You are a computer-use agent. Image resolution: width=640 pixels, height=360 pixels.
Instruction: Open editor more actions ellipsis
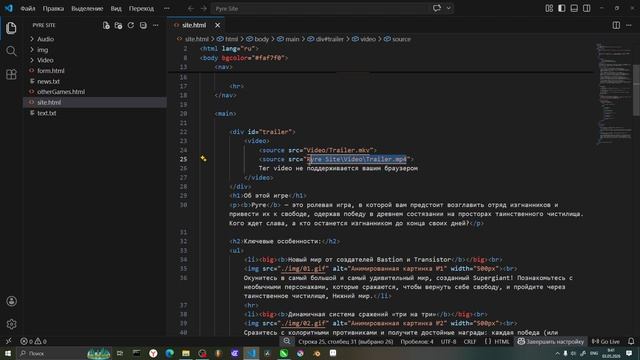click(x=629, y=25)
